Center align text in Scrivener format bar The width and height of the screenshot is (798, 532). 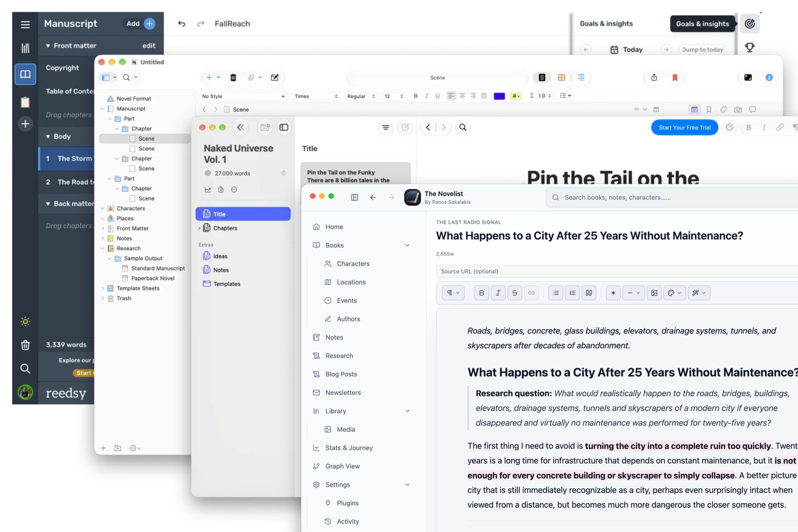click(x=462, y=96)
